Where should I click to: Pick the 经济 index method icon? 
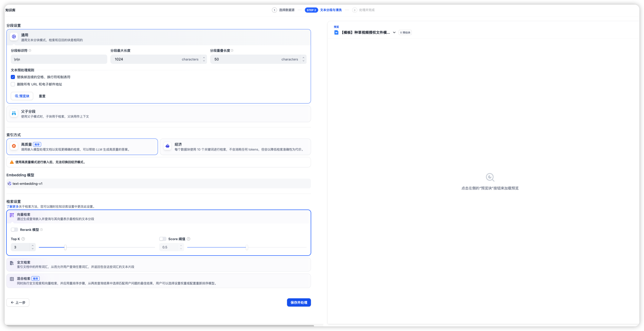(x=167, y=146)
